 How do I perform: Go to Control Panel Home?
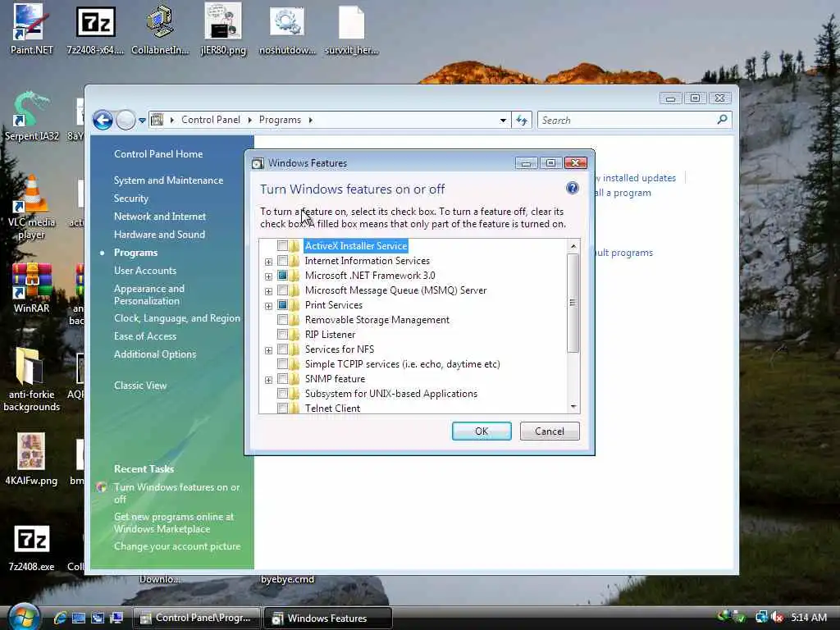coord(158,154)
